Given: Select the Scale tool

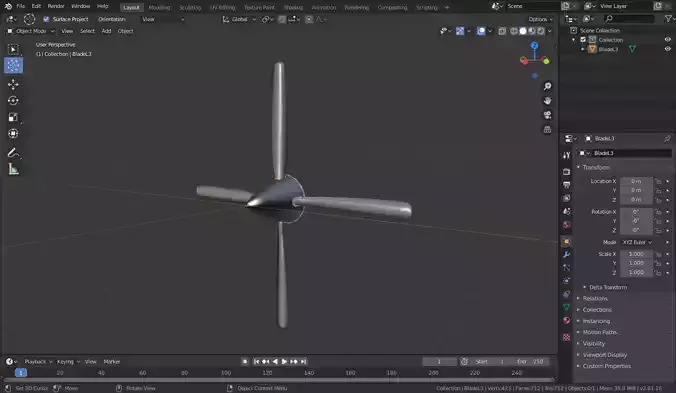Looking at the screenshot, I should point(13,117).
